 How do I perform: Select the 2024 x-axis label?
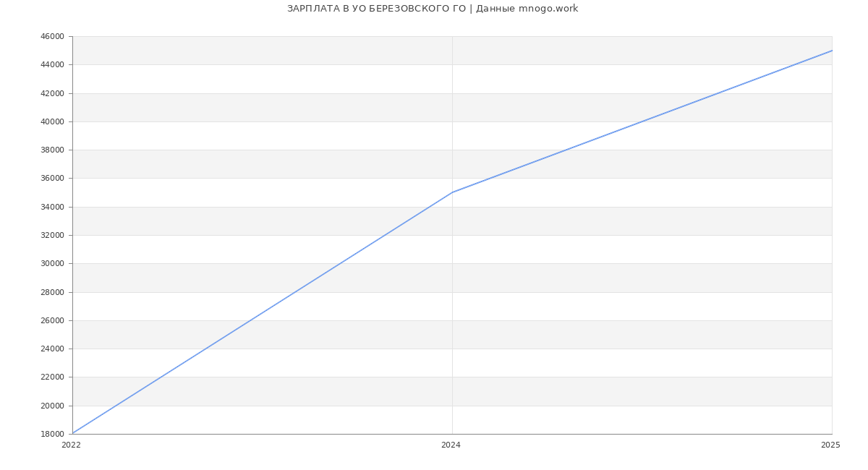[451, 445]
